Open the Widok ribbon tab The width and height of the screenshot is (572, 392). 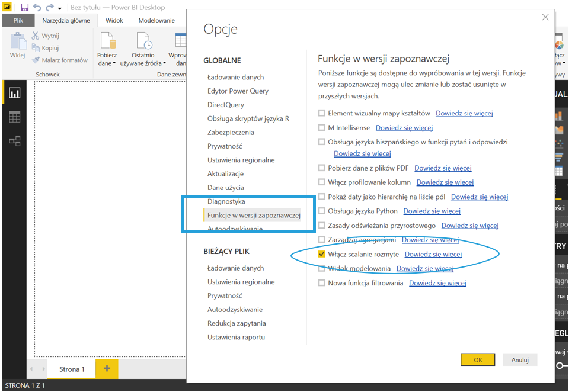click(114, 20)
